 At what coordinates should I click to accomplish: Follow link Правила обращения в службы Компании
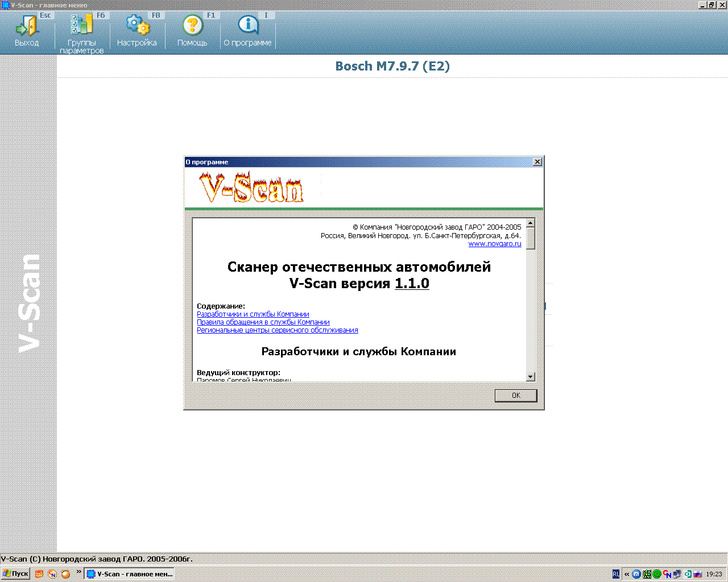coord(263,322)
